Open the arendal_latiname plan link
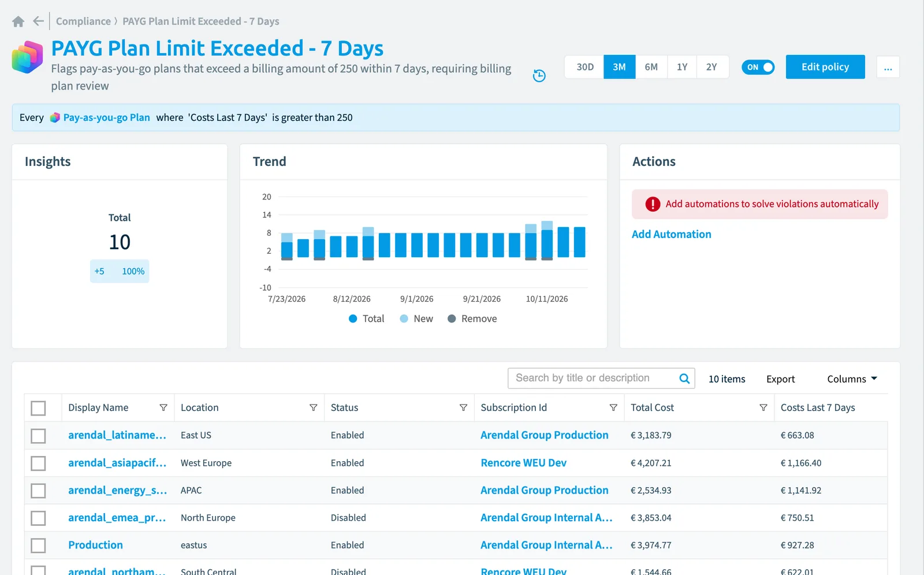Viewport: 924px width, 575px height. click(117, 435)
